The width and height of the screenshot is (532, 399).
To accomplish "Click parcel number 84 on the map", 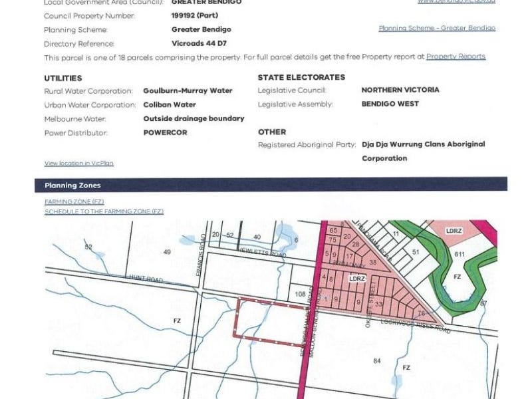I will [377, 361].
